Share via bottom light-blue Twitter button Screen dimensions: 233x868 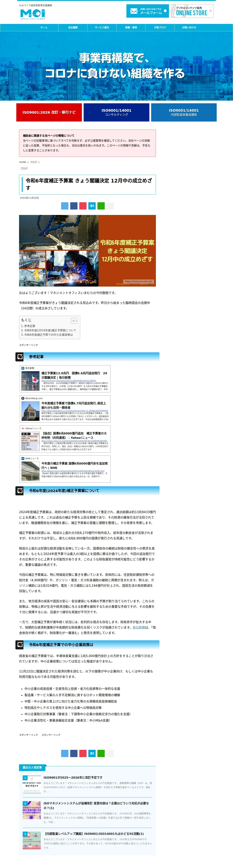click(65, 753)
